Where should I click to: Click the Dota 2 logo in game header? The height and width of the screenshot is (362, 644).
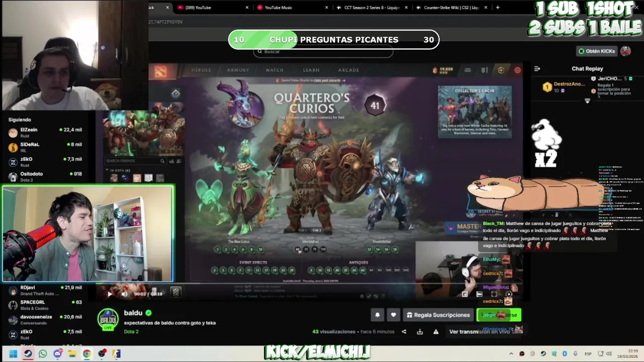160,71
